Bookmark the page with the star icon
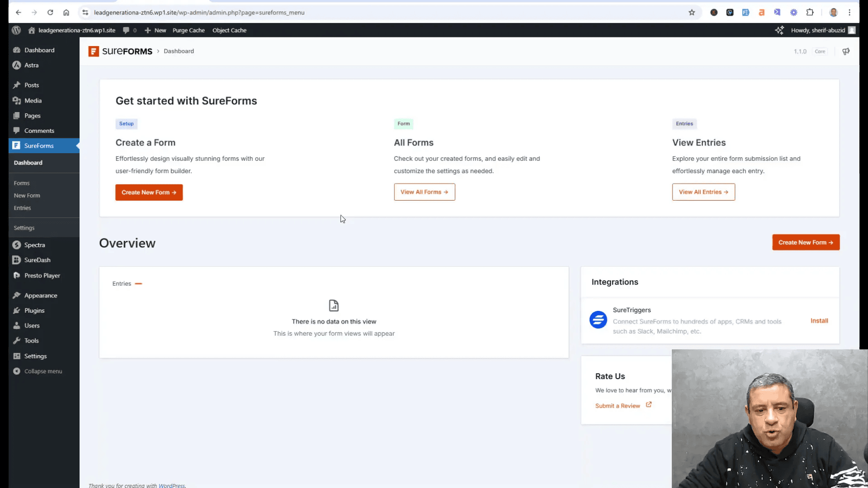 point(692,12)
